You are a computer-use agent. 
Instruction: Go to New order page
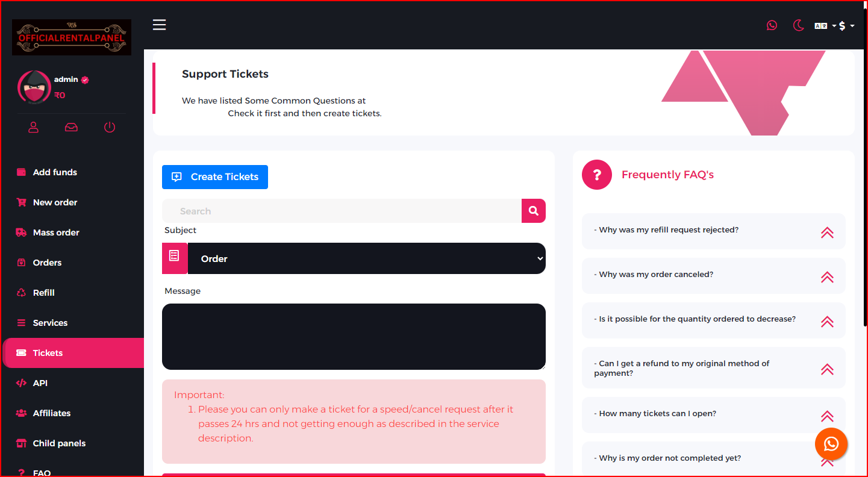tap(55, 202)
